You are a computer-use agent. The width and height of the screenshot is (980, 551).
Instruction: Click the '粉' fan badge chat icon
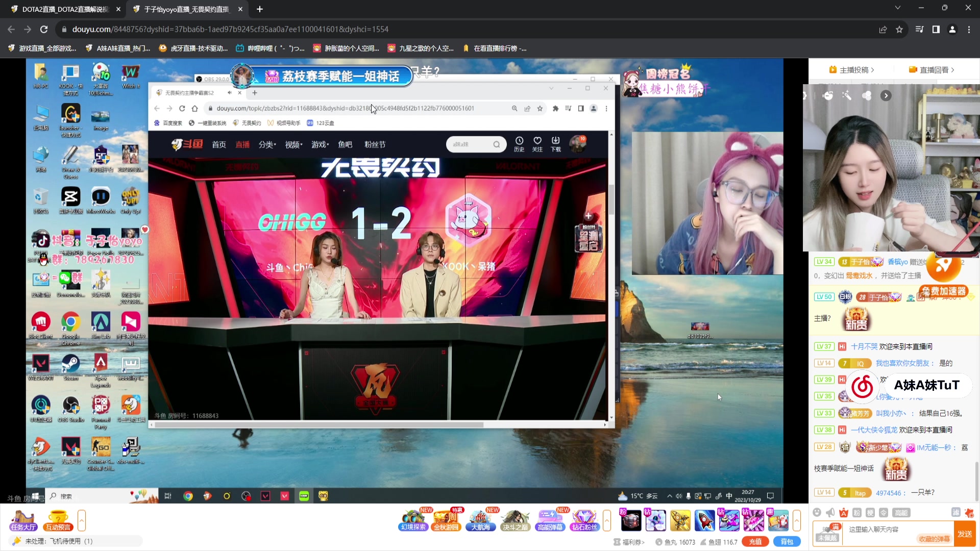(x=857, y=512)
